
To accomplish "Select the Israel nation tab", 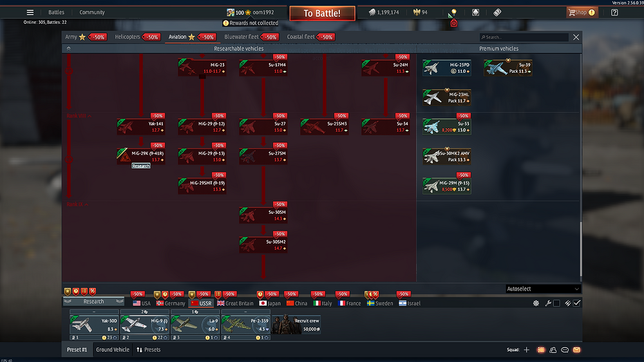I will (410, 303).
